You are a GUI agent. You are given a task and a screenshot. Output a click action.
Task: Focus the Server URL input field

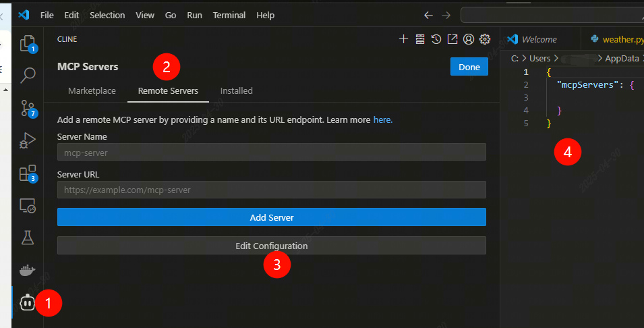[x=272, y=190]
